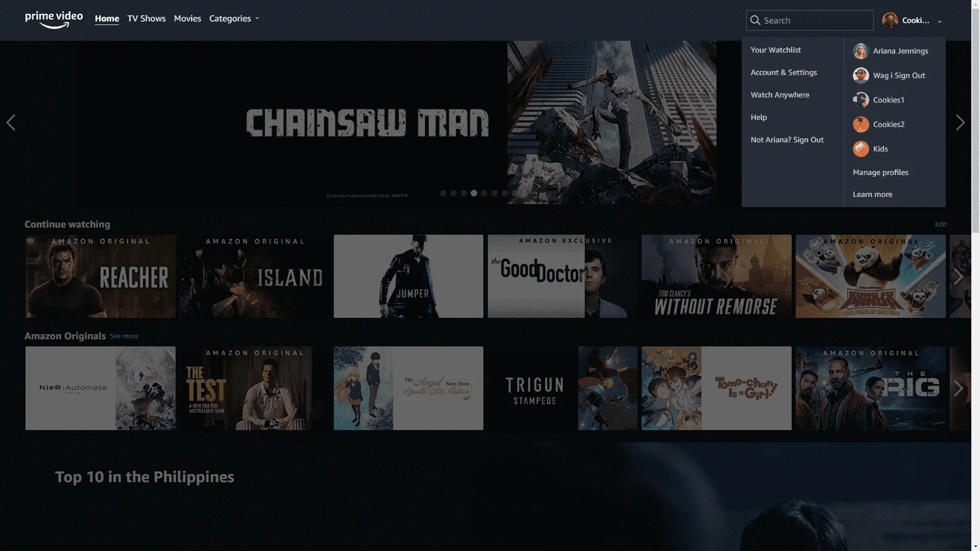Click Continue watching heading

pos(67,224)
